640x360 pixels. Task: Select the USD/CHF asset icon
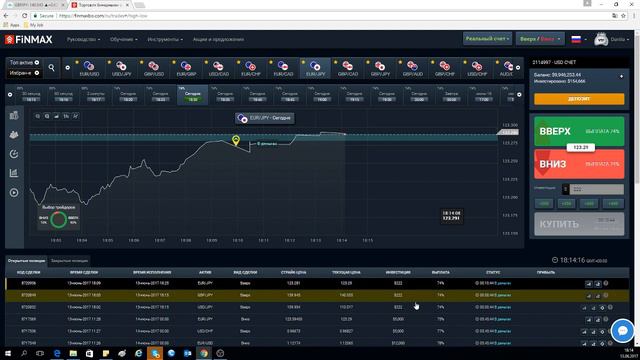click(477, 66)
